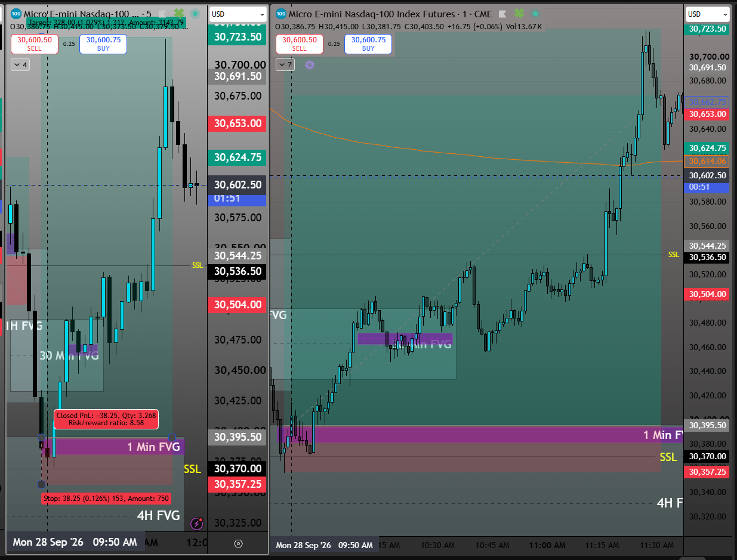
Task: Select the 30 Min FVG label on the left chart
Action: [x=69, y=355]
